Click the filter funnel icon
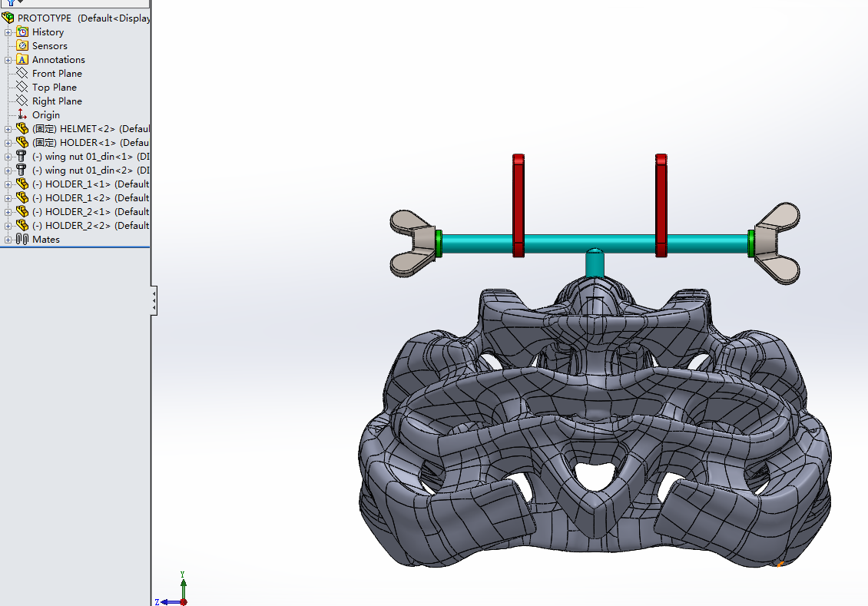Screen dimensions: 868x606 [x=11, y=3]
